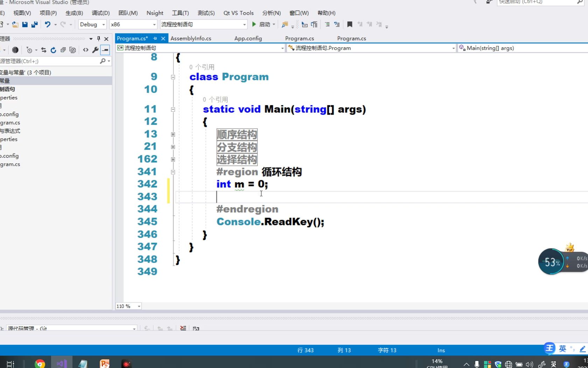Toggle a bookmark on current line
Screen dimensions: 588x368
(350, 25)
